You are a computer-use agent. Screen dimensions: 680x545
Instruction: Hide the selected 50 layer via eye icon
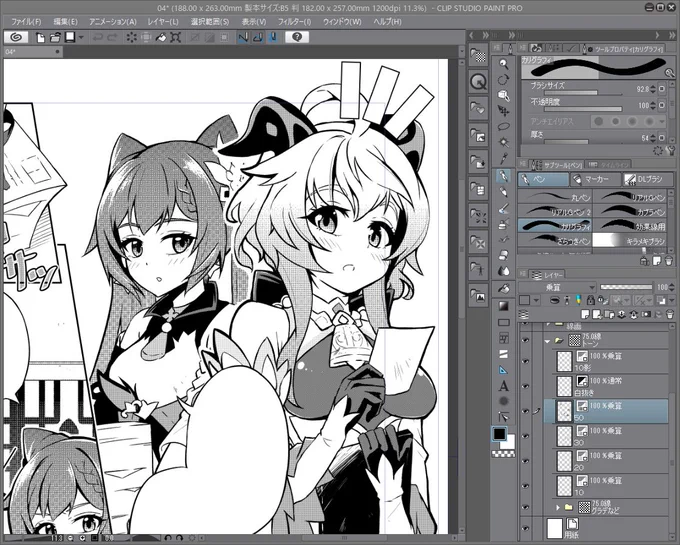click(x=526, y=411)
